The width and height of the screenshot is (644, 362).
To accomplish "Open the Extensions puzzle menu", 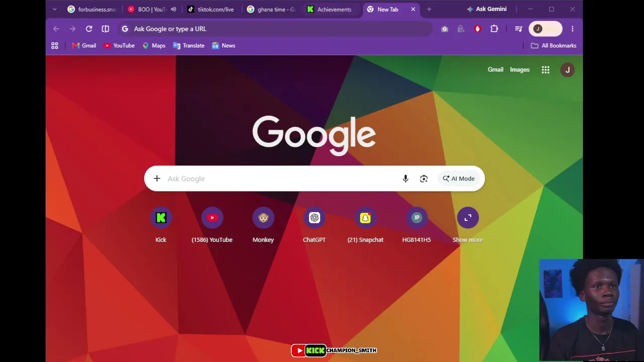I will coord(494,29).
